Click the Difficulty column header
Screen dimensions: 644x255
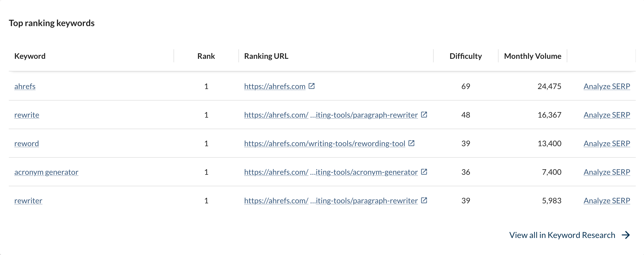click(466, 56)
